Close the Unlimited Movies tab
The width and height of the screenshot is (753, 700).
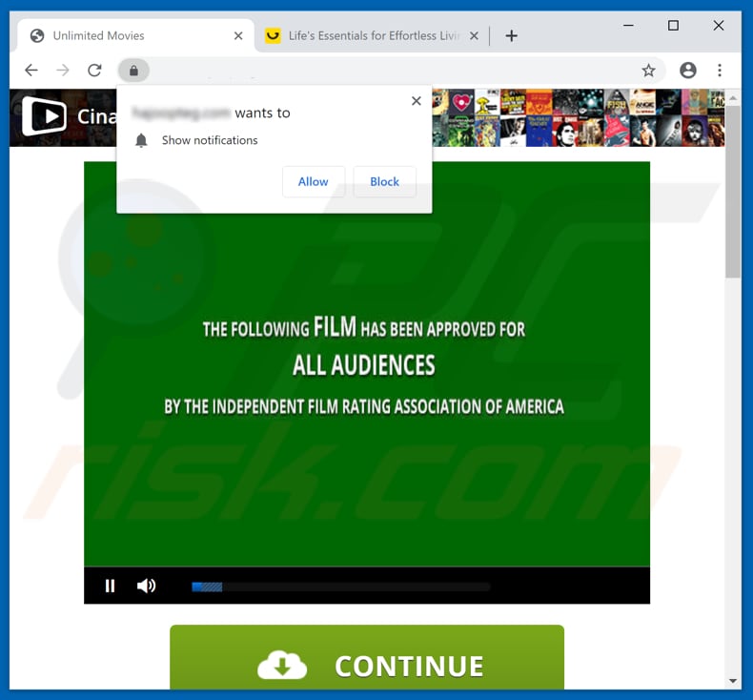[x=238, y=36]
